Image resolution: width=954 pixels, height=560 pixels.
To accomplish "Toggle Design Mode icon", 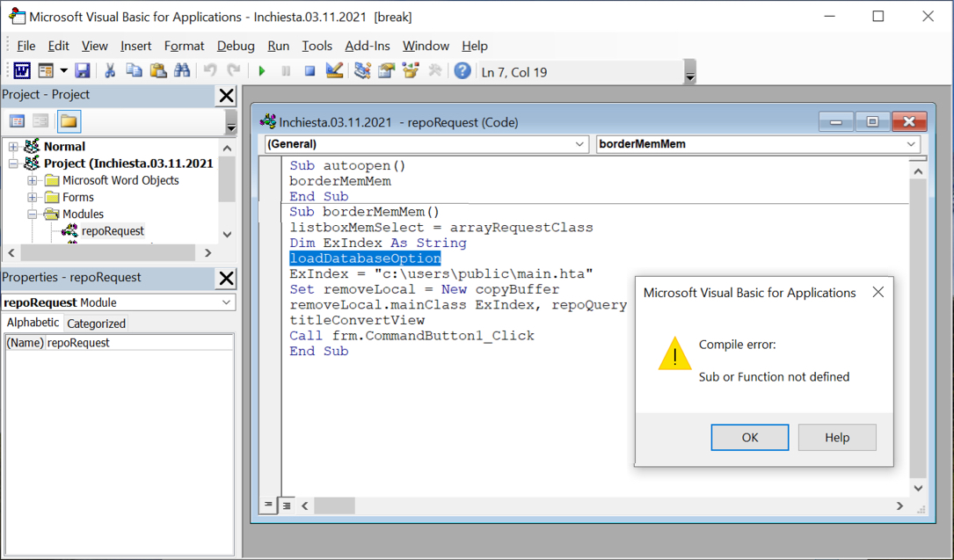I will pos(334,71).
